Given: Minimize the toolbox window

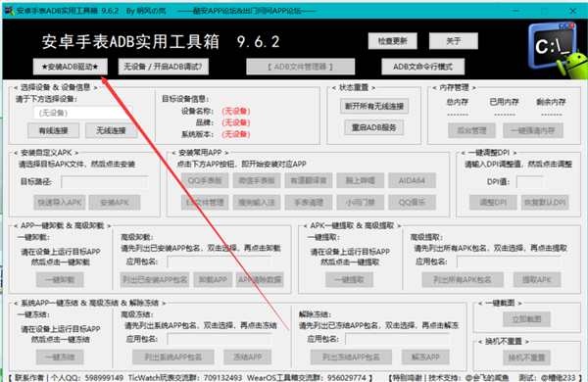Looking at the screenshot, I should 516,11.
